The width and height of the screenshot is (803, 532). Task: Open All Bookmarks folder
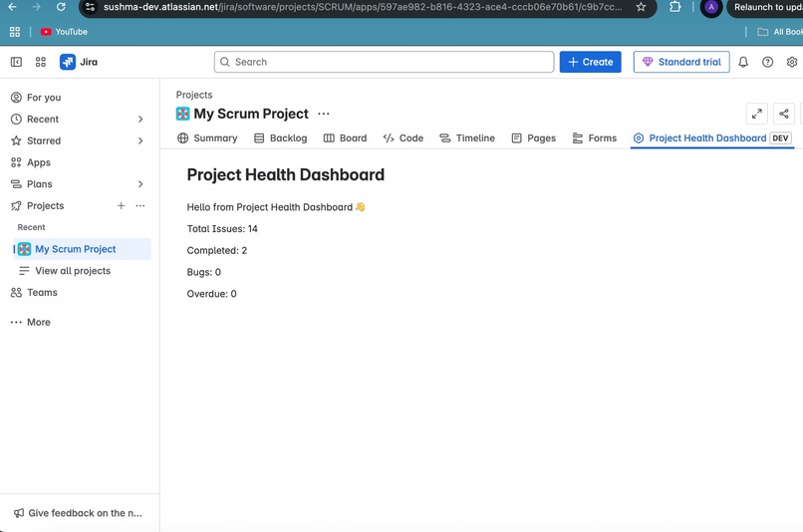pyautogui.click(x=780, y=32)
